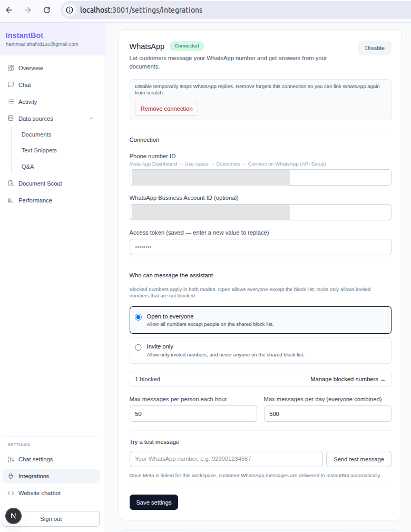Go to Text Snippets submenu item

(39, 150)
